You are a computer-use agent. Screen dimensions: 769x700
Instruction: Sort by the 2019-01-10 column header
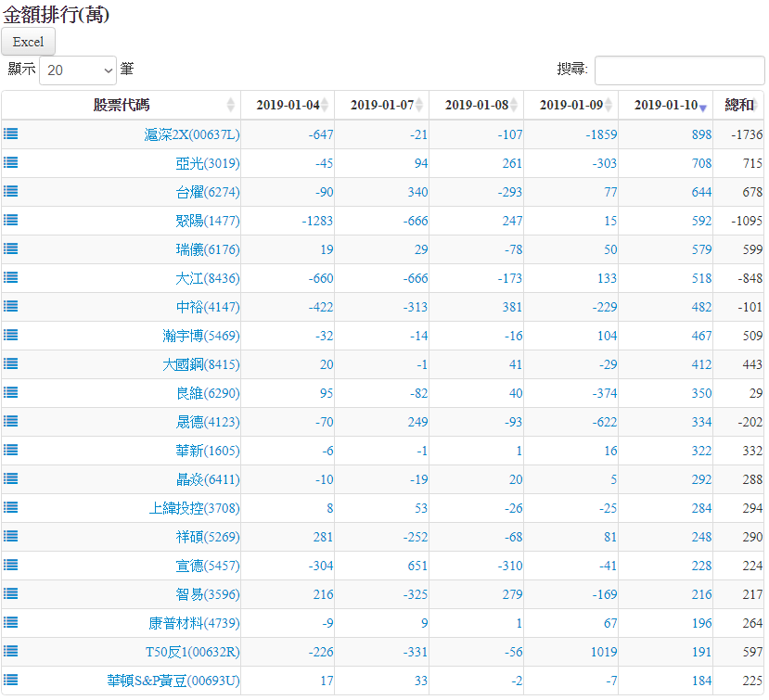[665, 105]
